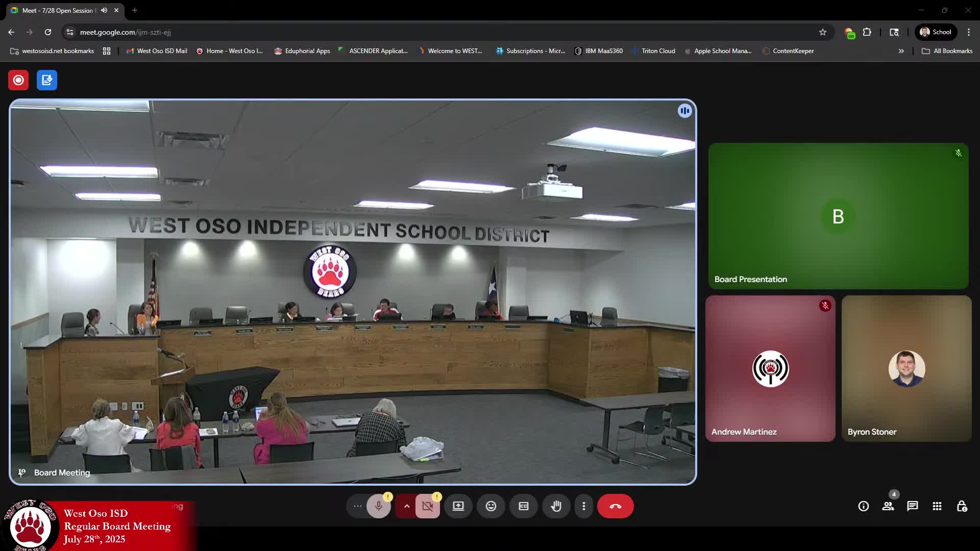Click the red recording indicator icon

pos(18,80)
